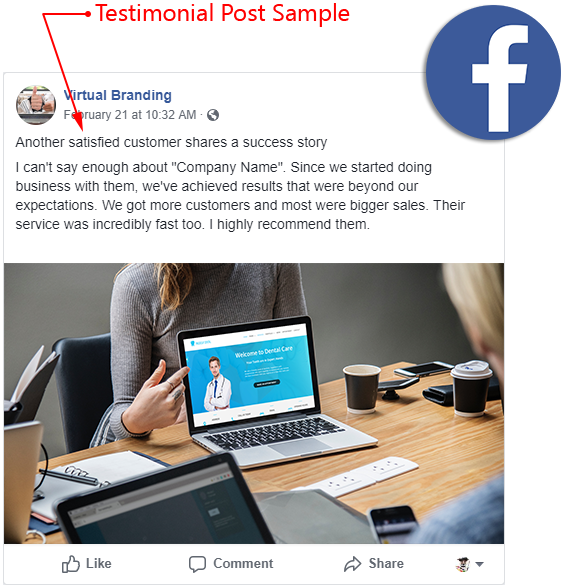The height and width of the screenshot is (588, 566).
Task: Click the Comment button label
Action: pyautogui.click(x=243, y=563)
